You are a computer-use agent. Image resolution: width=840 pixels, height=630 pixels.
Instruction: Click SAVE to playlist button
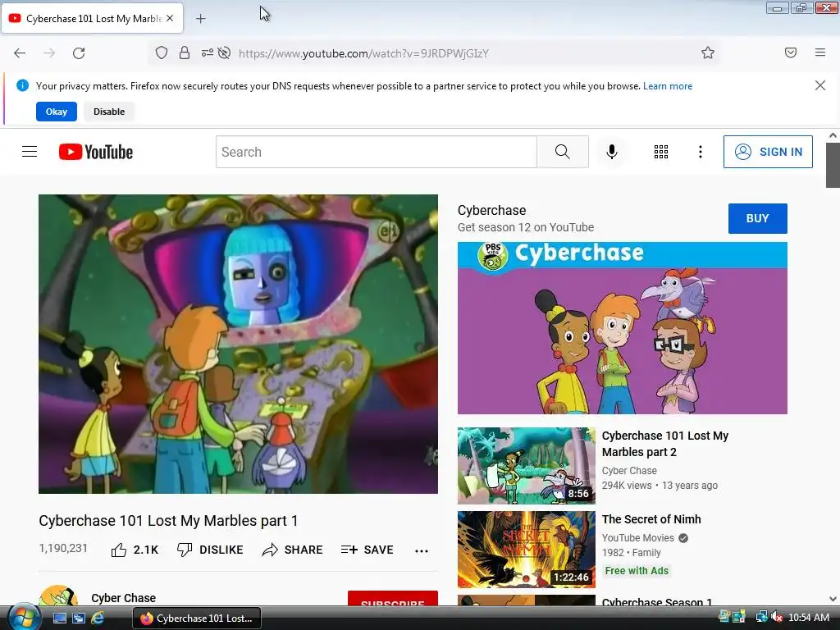click(x=367, y=550)
